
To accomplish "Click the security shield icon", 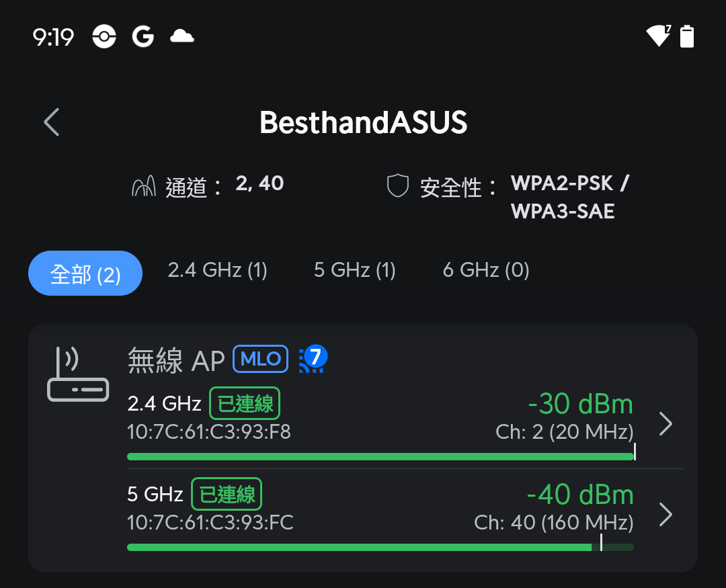I will point(398,185).
